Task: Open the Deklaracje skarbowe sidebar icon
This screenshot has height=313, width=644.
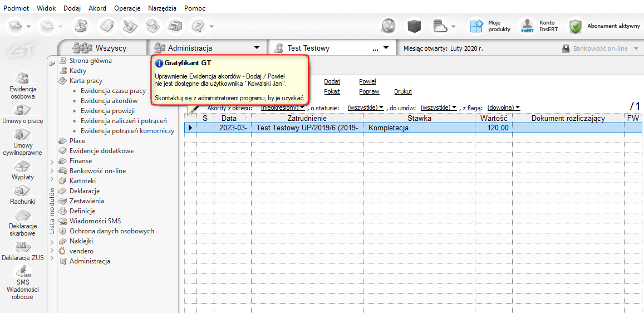Action: [x=23, y=216]
